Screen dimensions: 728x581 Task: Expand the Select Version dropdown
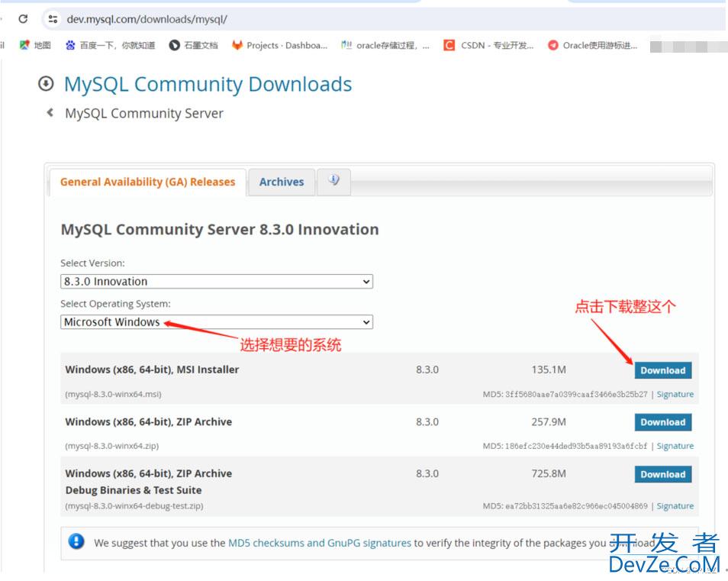click(x=217, y=282)
